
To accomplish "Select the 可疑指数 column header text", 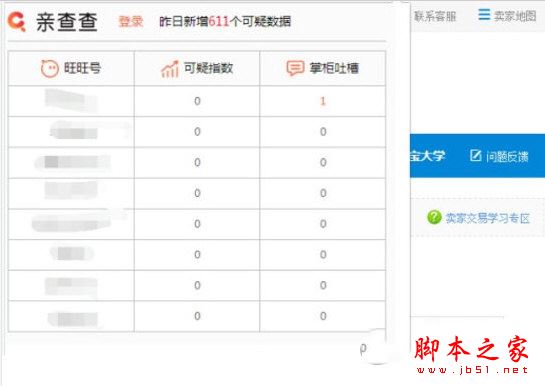I will point(208,68).
